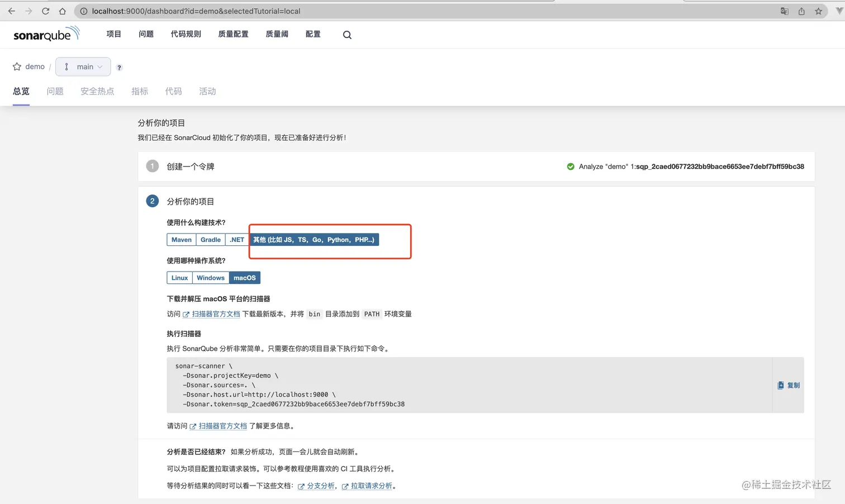This screenshot has height=504, width=845.
Task: Click the demo project breadcrumb
Action: (35, 66)
